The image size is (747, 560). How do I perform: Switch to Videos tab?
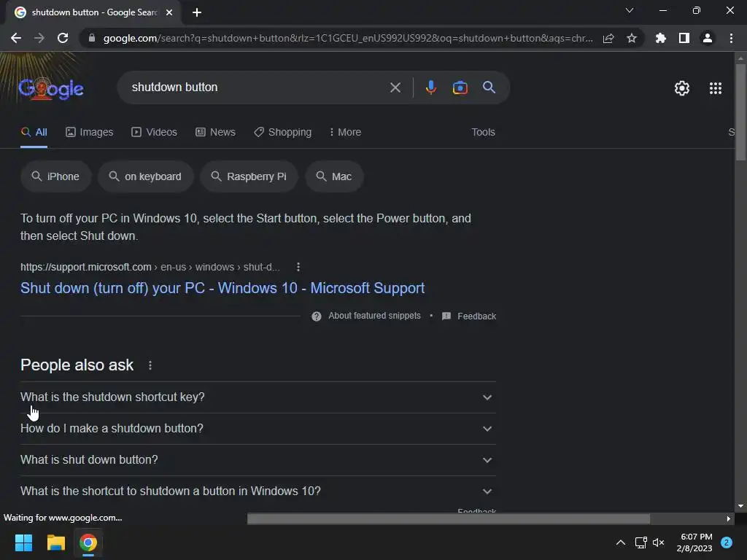155,133
